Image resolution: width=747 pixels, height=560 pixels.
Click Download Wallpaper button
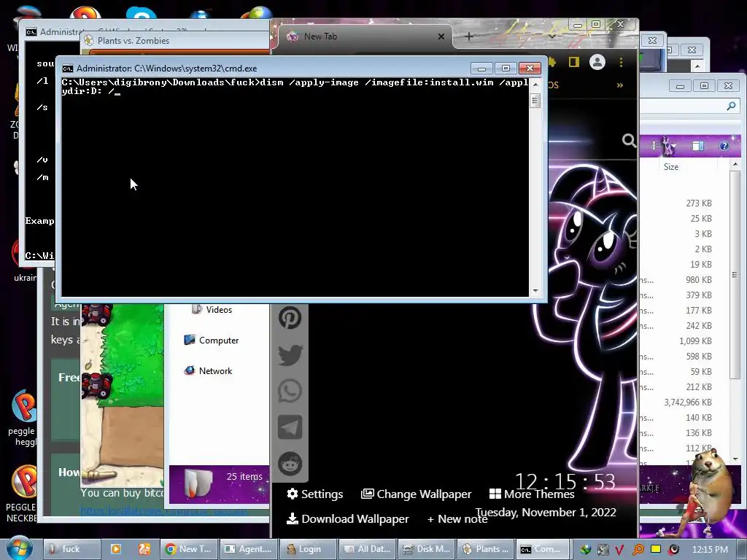348,518
